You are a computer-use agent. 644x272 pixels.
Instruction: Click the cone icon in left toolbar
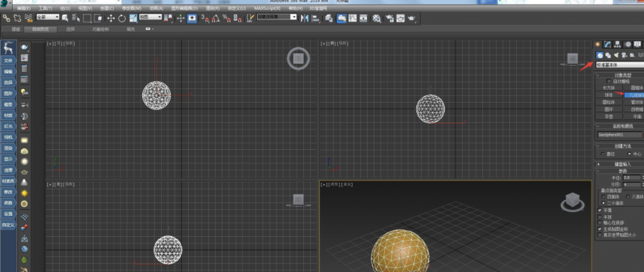24,182
